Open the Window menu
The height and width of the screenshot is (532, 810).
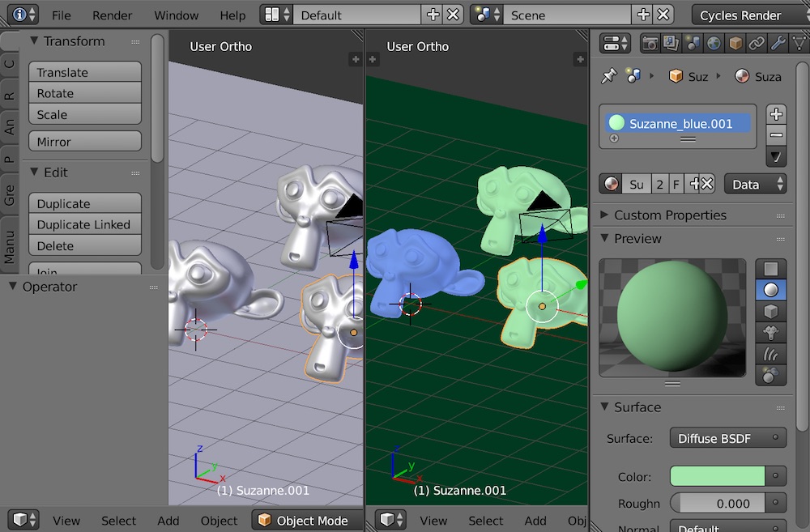click(x=176, y=15)
